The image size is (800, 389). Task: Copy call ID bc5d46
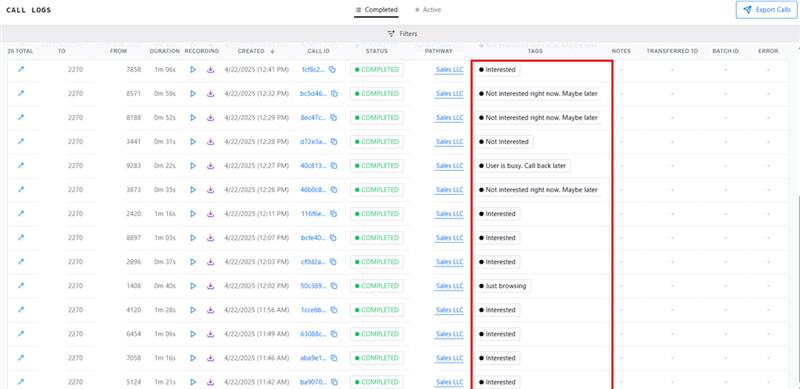(334, 93)
